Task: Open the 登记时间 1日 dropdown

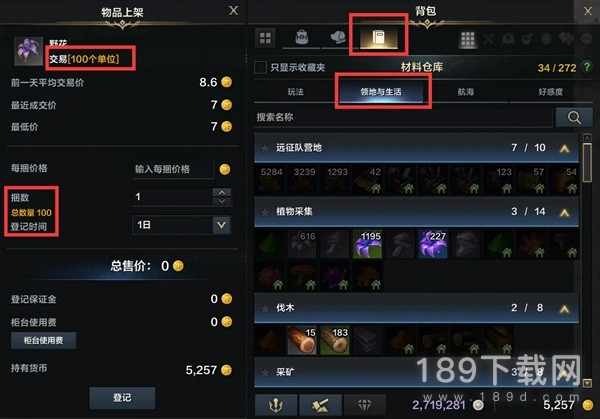Action: click(x=182, y=225)
